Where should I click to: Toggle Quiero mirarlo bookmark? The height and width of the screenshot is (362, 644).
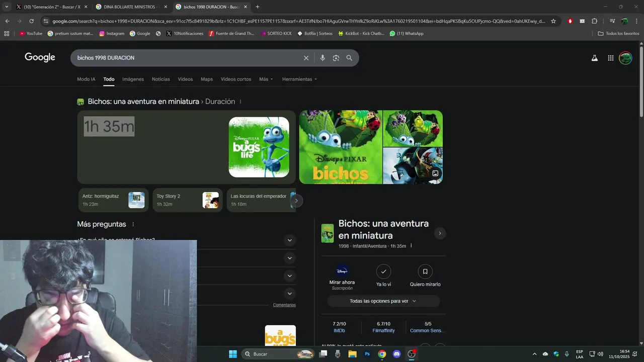tap(425, 276)
